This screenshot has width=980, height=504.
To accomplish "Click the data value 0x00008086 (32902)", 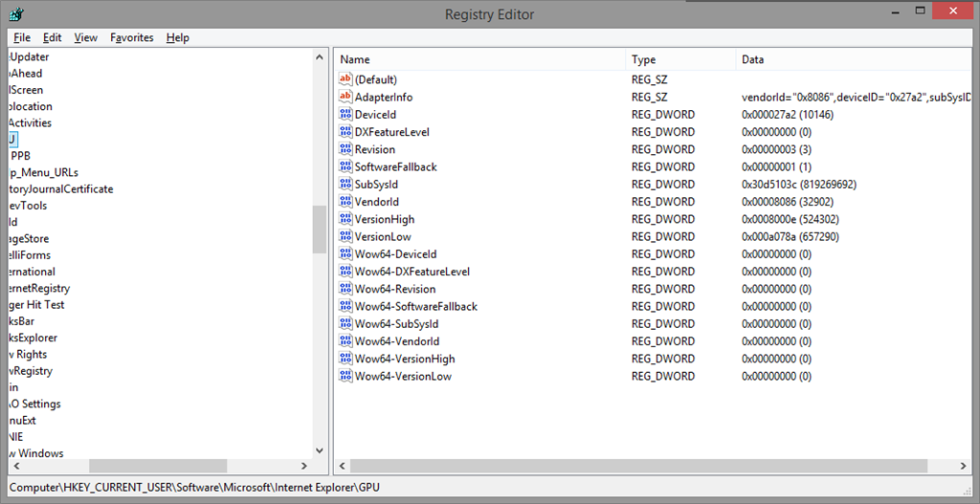I will point(788,203).
